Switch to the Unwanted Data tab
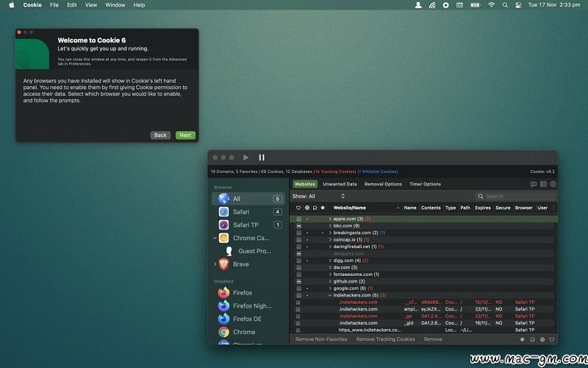The width and height of the screenshot is (588, 368). click(340, 184)
